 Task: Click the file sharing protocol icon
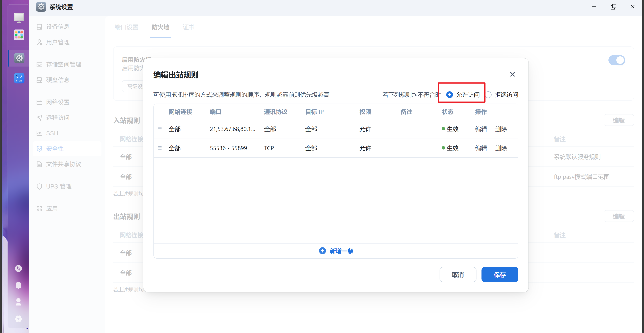40,164
